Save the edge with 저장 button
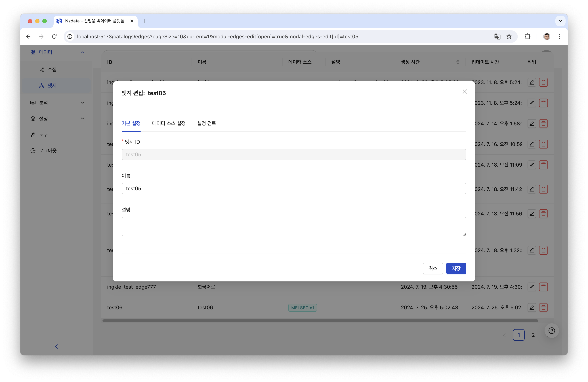This screenshot has height=382, width=588. coord(456,268)
